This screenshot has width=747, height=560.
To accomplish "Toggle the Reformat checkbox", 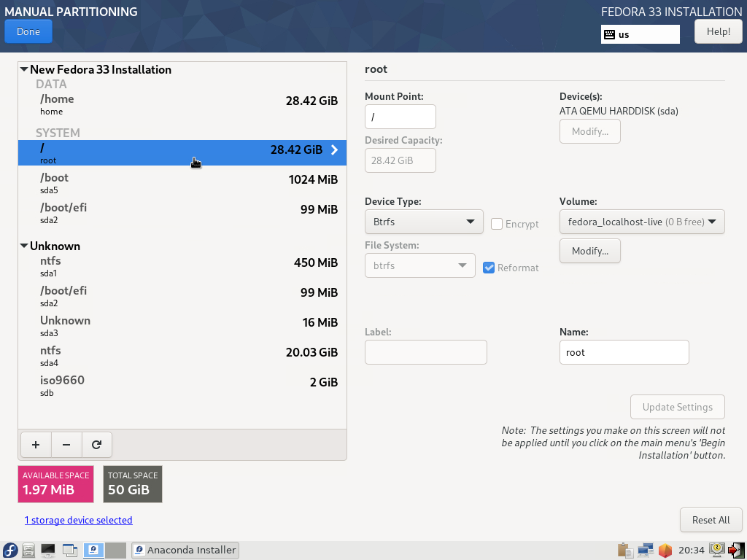I will coord(488,268).
